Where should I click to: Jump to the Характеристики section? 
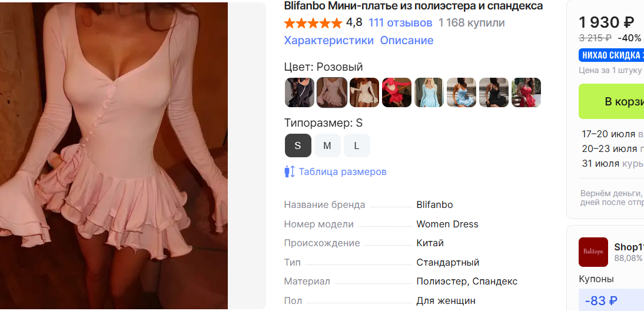[329, 41]
